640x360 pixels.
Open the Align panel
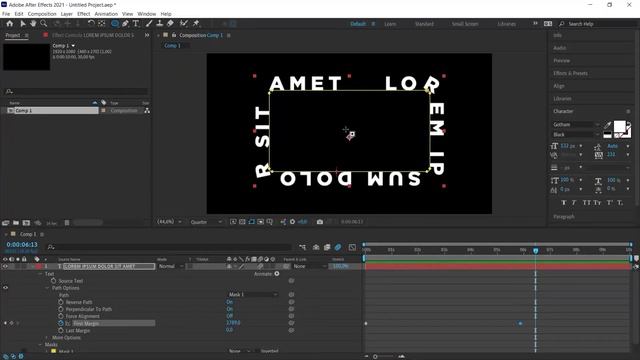(x=559, y=86)
